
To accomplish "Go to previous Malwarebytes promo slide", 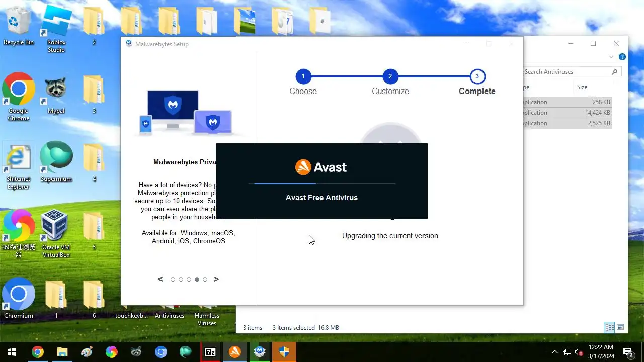I will click(x=160, y=279).
